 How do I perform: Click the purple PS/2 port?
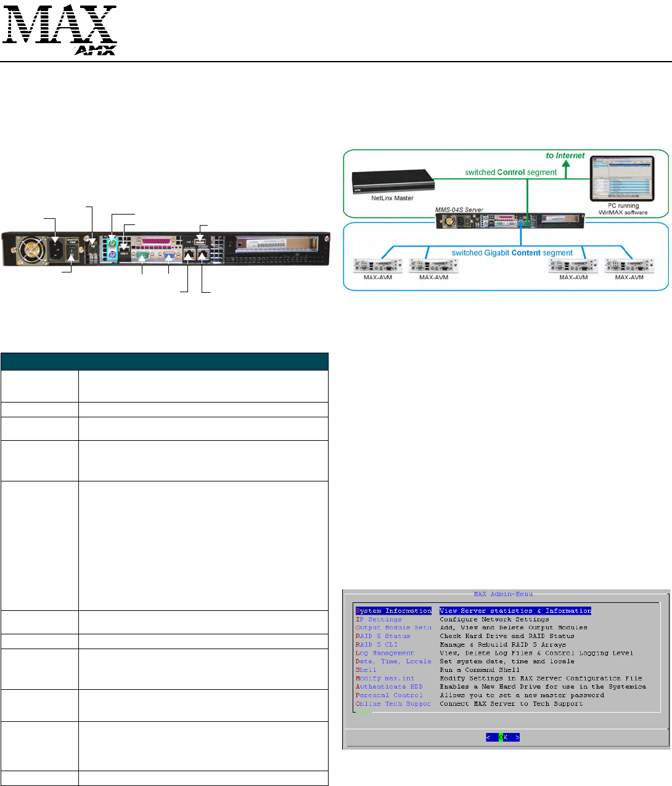click(112, 254)
